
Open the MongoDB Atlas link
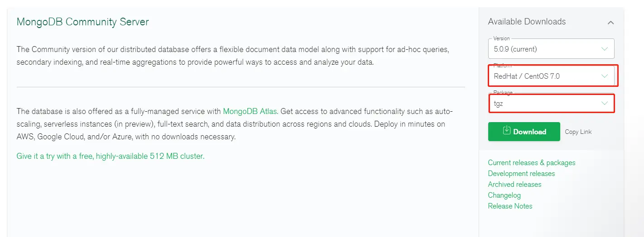(250, 111)
